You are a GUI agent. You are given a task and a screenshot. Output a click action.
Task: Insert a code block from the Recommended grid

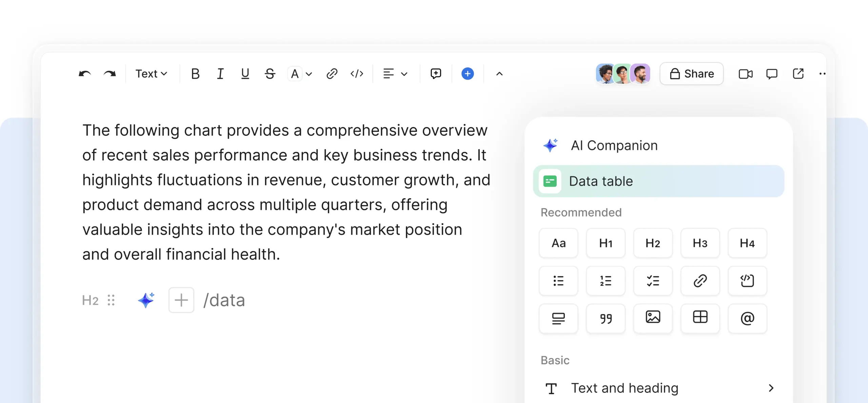(747, 281)
